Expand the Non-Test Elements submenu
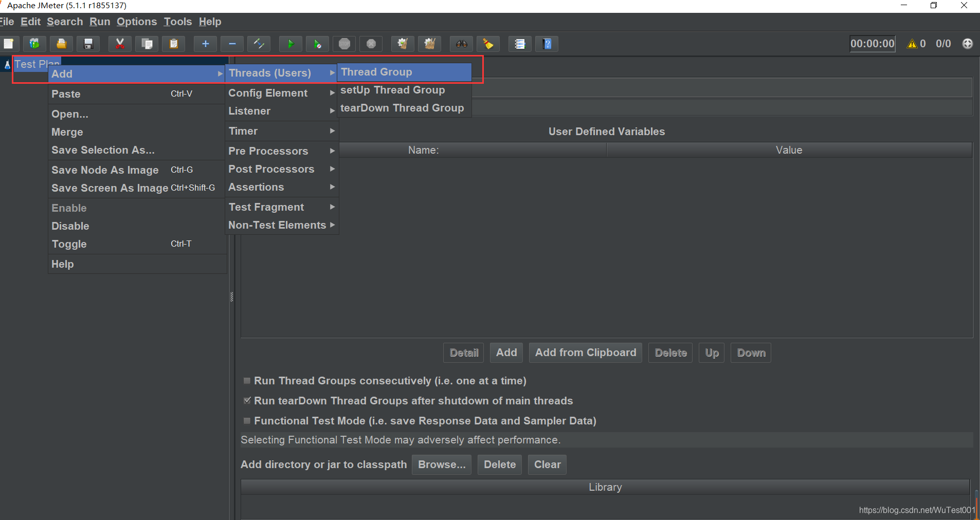980x520 pixels. [x=282, y=225]
